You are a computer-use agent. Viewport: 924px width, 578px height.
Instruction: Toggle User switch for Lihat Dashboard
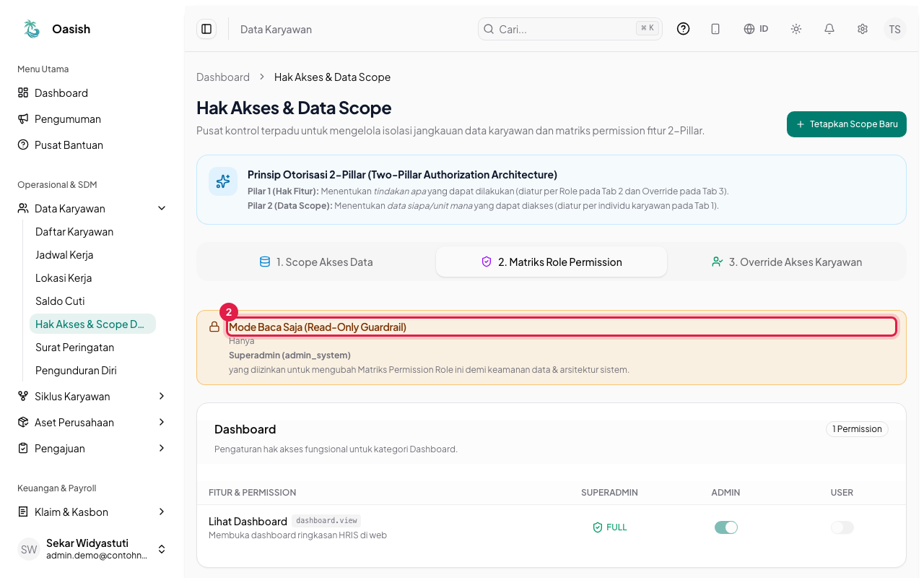842,527
